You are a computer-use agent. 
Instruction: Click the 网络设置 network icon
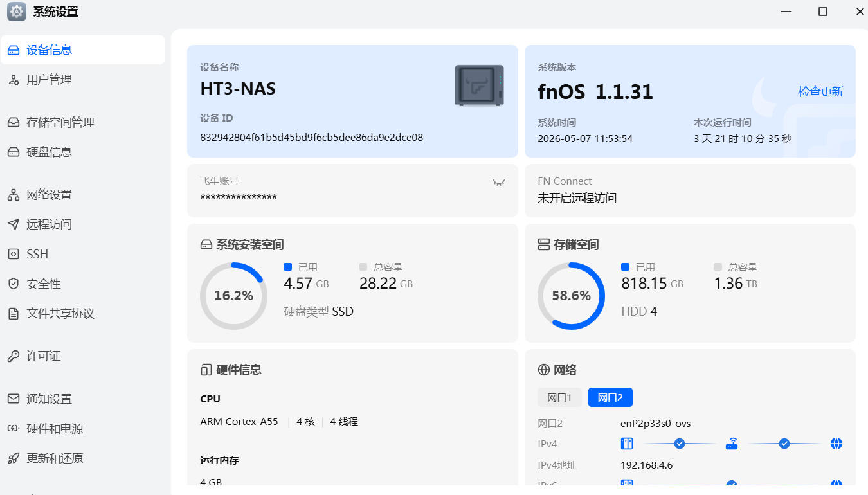[14, 195]
